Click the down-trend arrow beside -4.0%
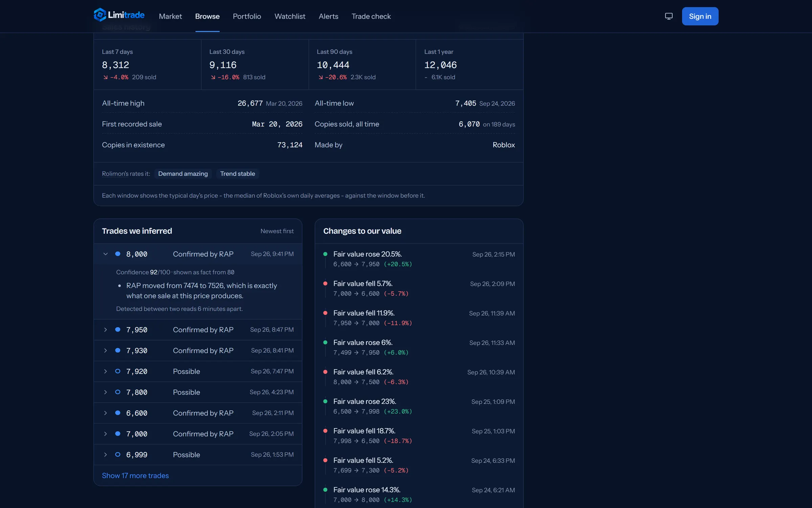 (x=106, y=77)
